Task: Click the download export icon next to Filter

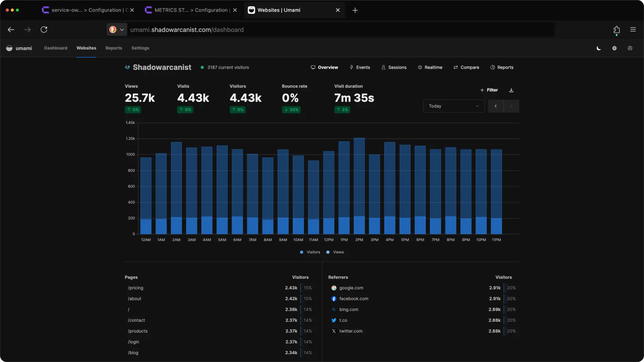Action: pyautogui.click(x=511, y=90)
